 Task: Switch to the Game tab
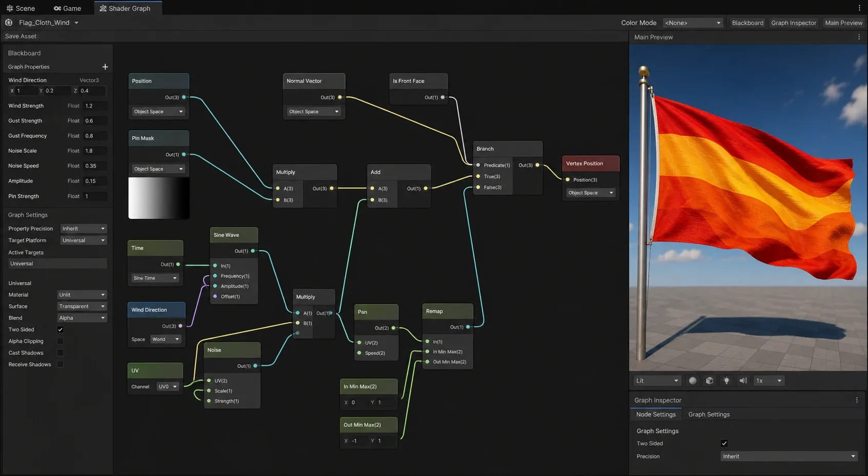click(x=67, y=8)
